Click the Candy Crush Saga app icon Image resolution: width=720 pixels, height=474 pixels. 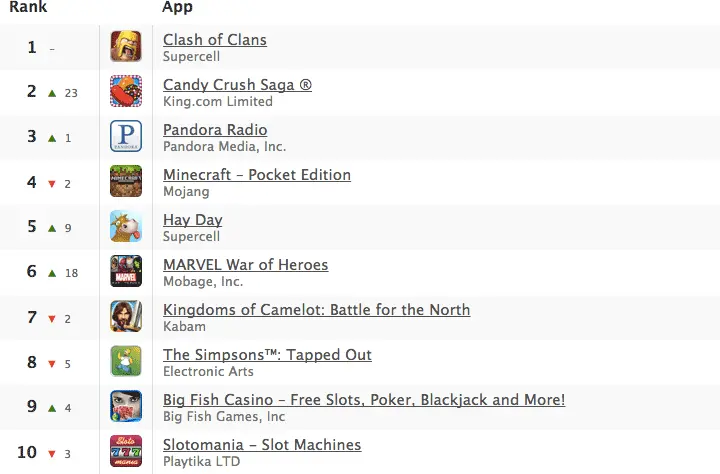point(126,91)
